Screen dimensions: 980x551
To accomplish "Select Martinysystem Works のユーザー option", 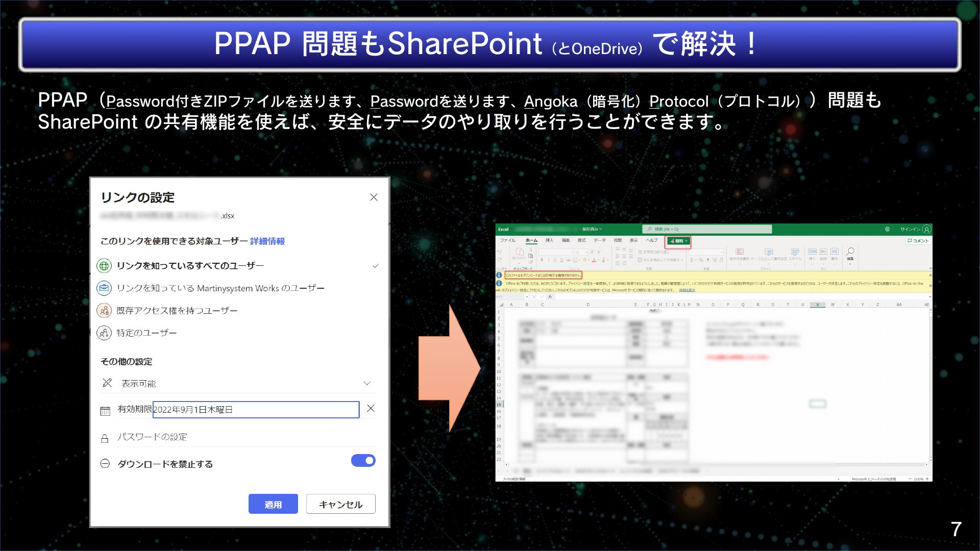I will (238, 288).
